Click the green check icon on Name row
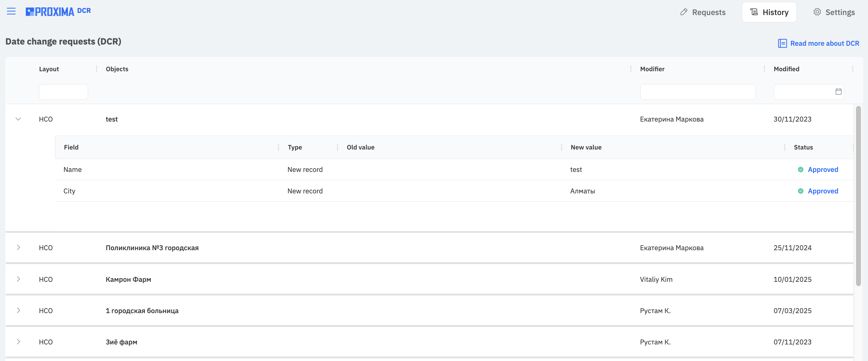Viewport: 868px width, 361px height. point(800,169)
